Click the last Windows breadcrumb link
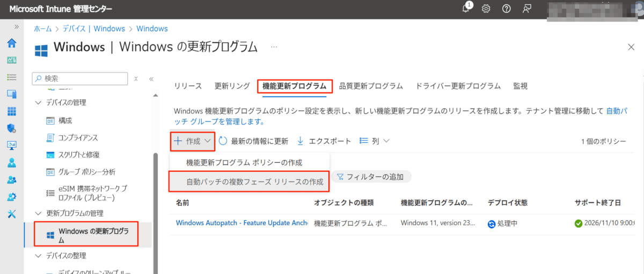The height and width of the screenshot is (274, 644). pos(152,29)
